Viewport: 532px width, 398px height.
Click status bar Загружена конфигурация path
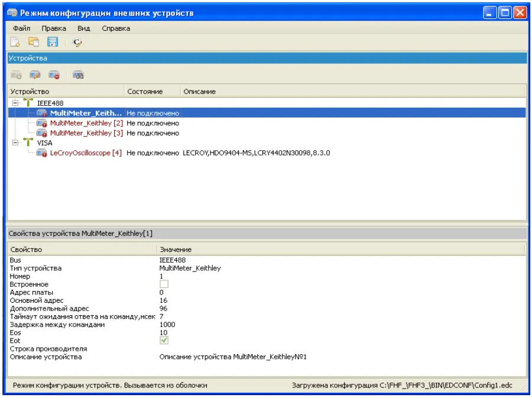402,386
